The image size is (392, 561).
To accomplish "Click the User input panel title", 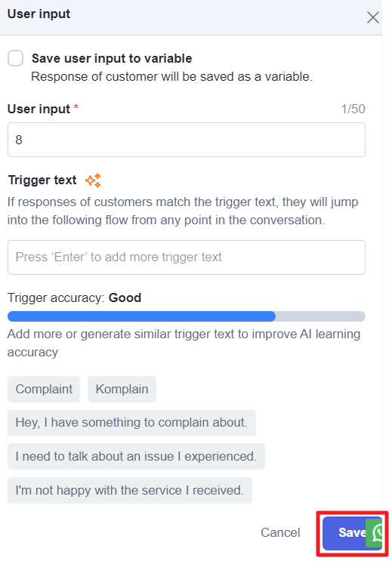I will (39, 14).
